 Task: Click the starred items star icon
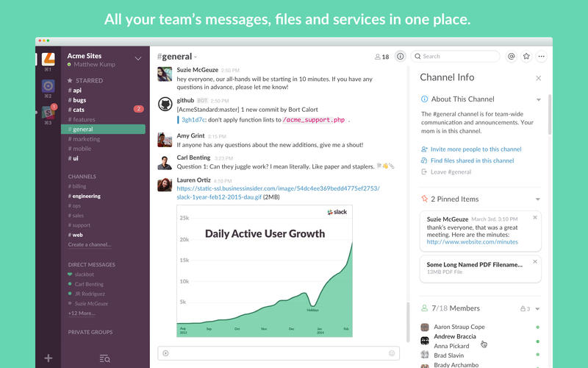(x=526, y=56)
